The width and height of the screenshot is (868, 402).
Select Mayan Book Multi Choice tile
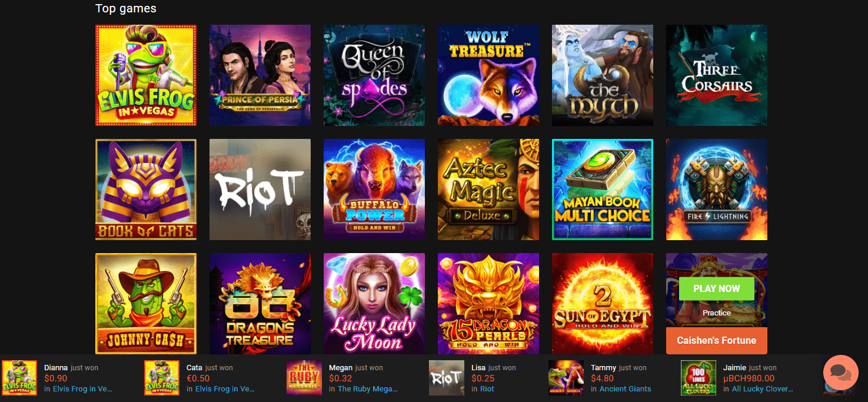[603, 190]
